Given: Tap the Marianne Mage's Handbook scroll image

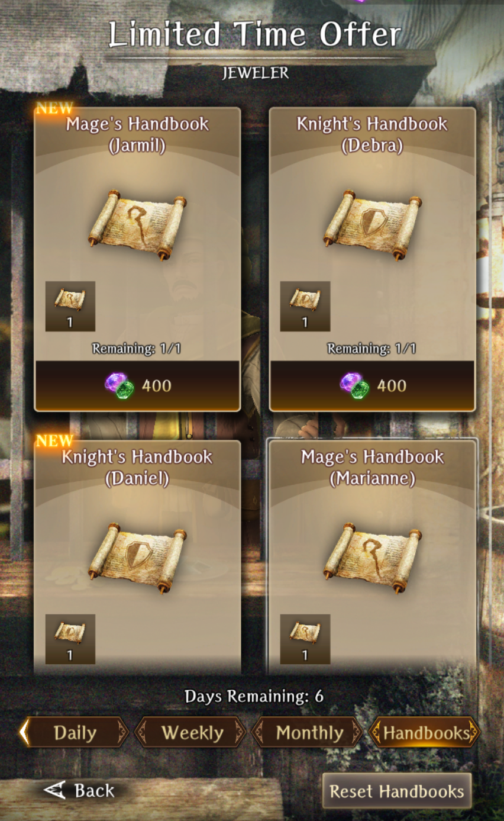Looking at the screenshot, I should click(373, 558).
